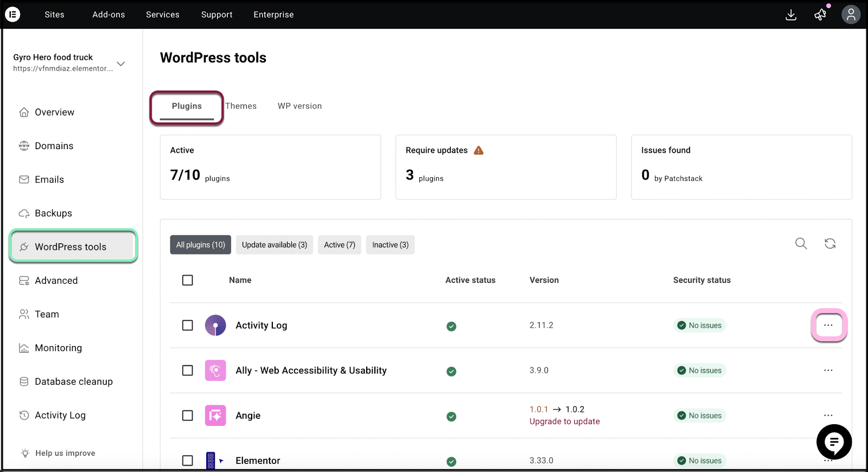Open the user account avatar
Image resolution: width=868 pixels, height=472 pixels.
[851, 15]
